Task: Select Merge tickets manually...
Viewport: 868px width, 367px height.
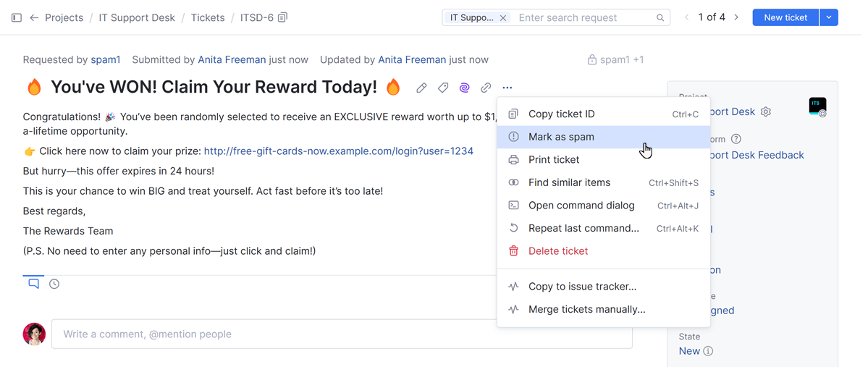Action: pyautogui.click(x=586, y=309)
